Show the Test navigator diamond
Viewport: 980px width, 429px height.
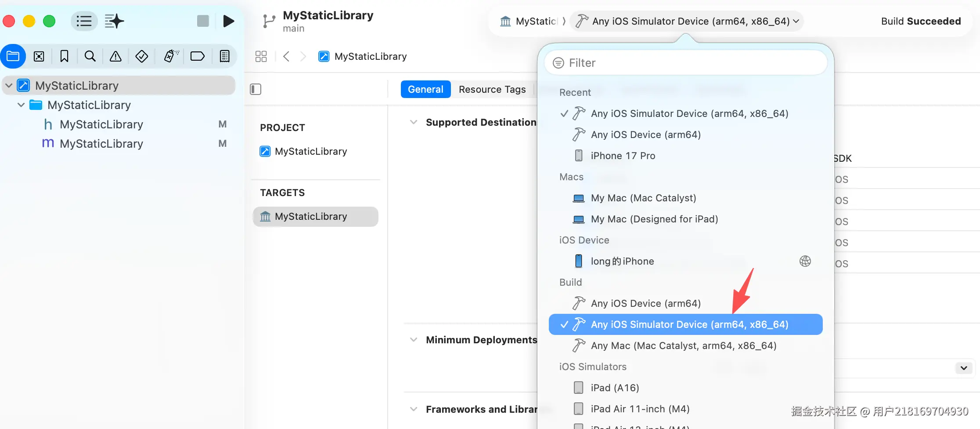pos(141,56)
